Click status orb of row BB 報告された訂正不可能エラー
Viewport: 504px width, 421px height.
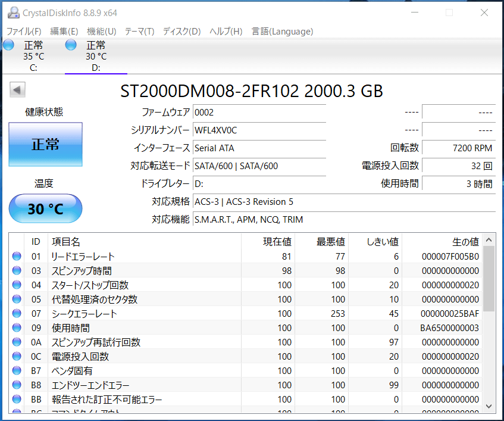click(x=17, y=399)
